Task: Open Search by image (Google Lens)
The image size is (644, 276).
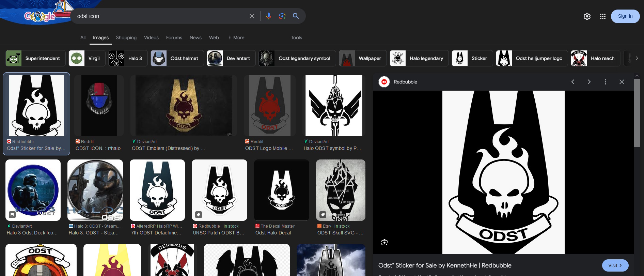Action: 282,16
